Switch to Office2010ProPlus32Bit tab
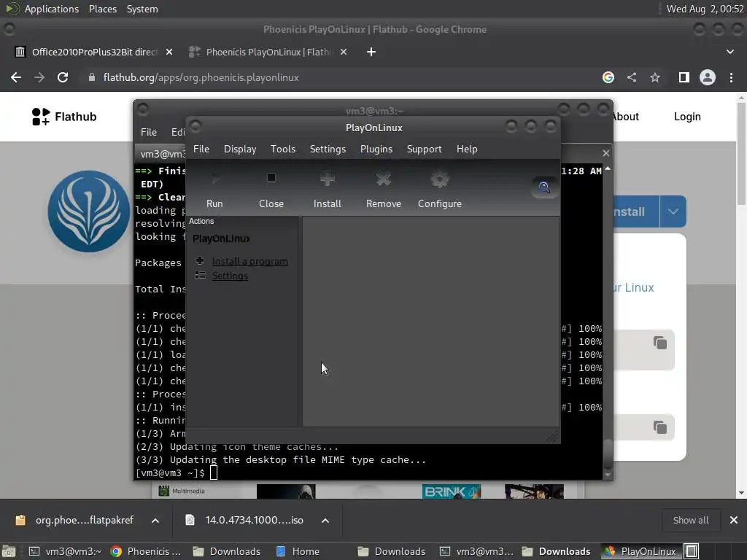 point(94,52)
